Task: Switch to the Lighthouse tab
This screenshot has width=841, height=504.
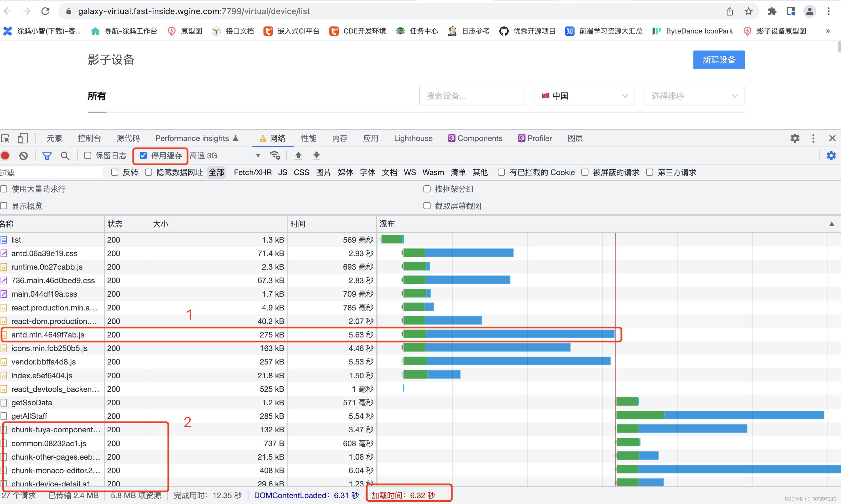Action: (413, 138)
